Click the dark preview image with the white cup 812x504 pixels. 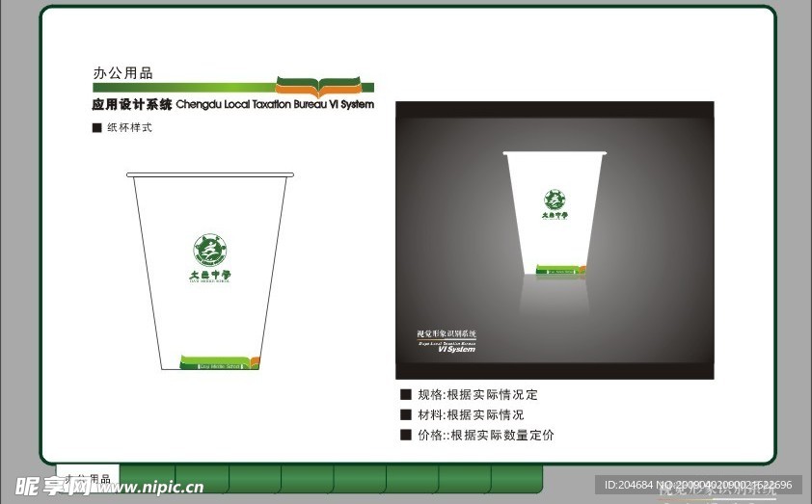pos(555,240)
